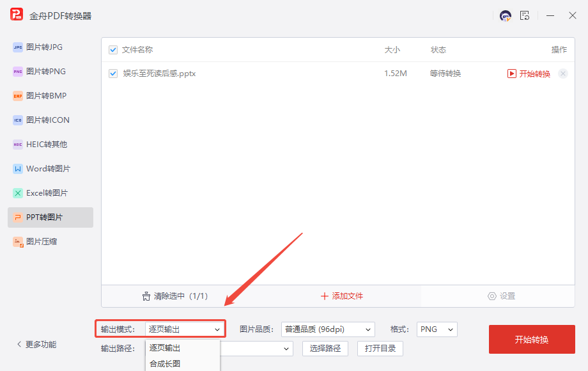
Task: Switch to HEIC转其他 function
Action: [x=50, y=145]
